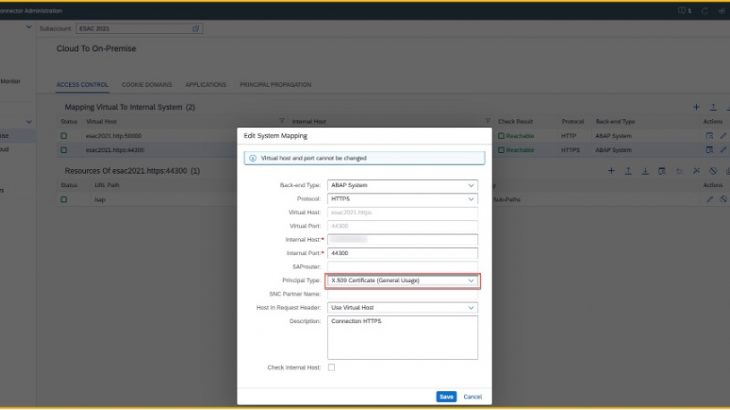Check availability icon in HTTP mapping row

[709, 136]
